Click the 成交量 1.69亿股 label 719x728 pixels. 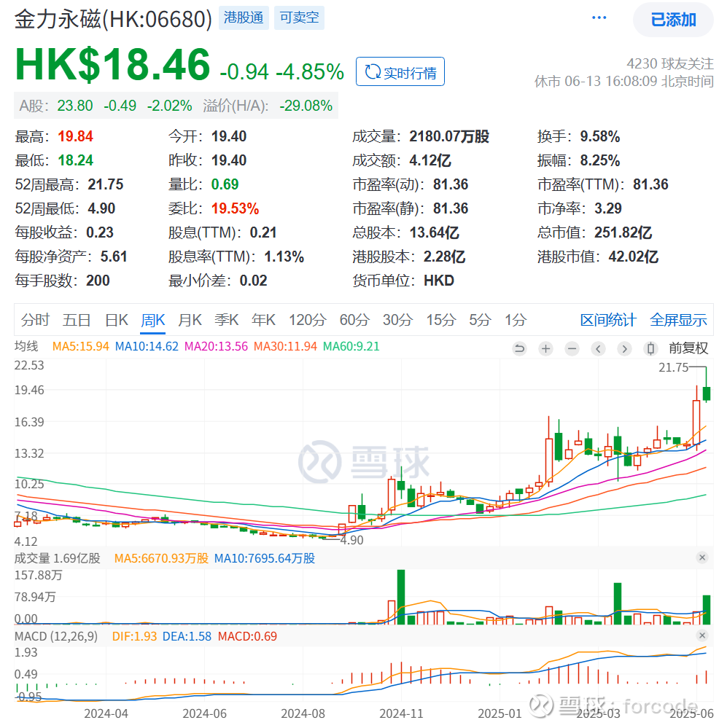pos(58,558)
